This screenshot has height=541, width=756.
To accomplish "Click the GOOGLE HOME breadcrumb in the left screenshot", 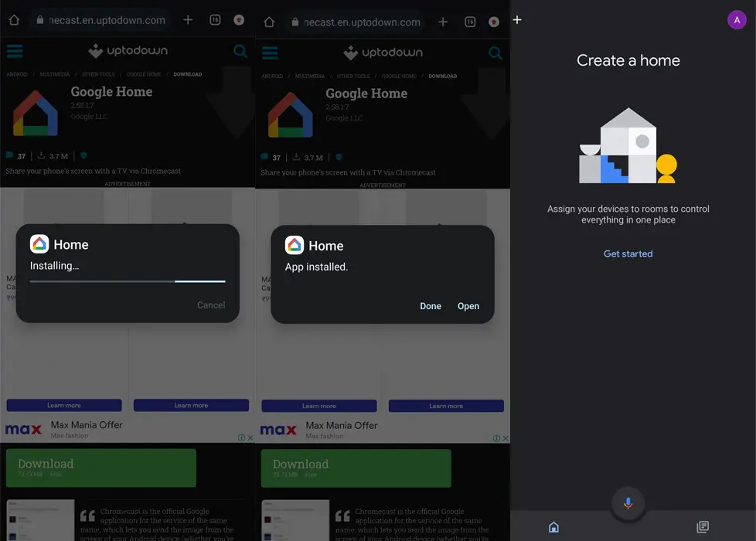I will point(144,74).
